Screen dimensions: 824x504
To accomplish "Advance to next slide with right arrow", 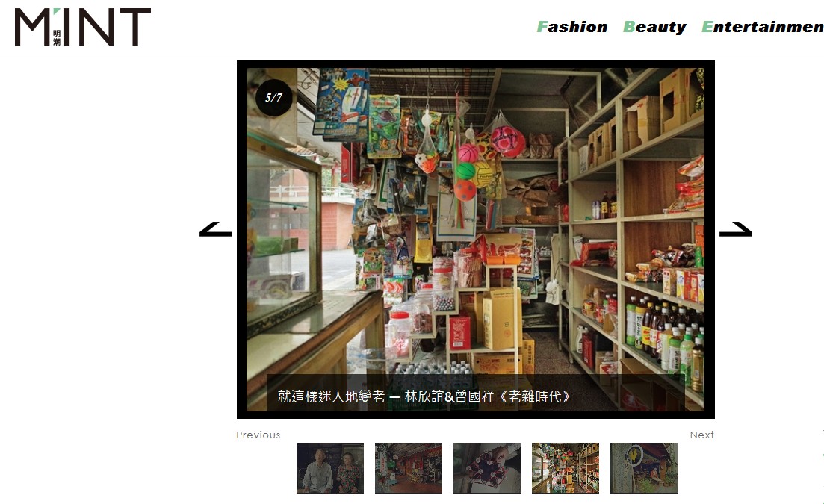I will click(x=736, y=229).
